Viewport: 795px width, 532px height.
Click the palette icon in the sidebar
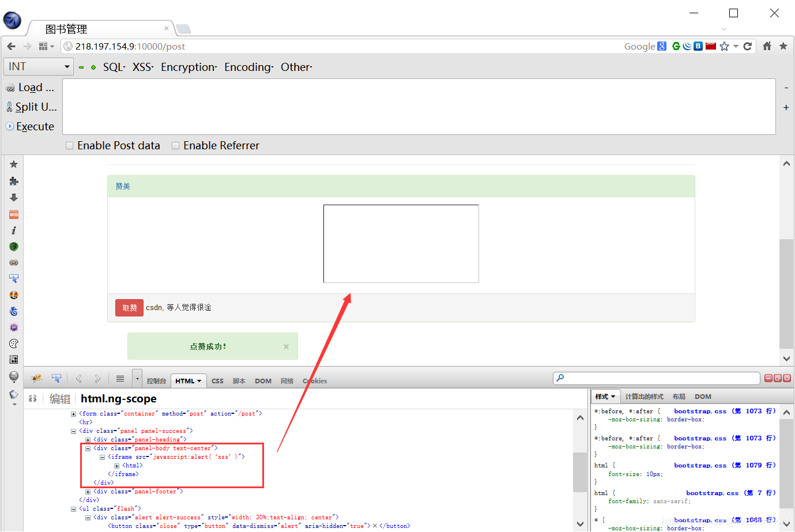click(14, 344)
